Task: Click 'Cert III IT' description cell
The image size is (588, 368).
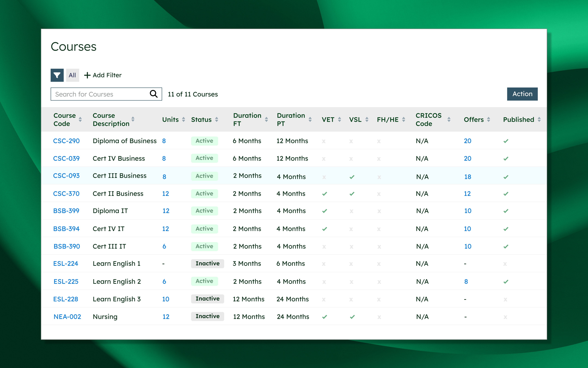Action: click(x=109, y=246)
